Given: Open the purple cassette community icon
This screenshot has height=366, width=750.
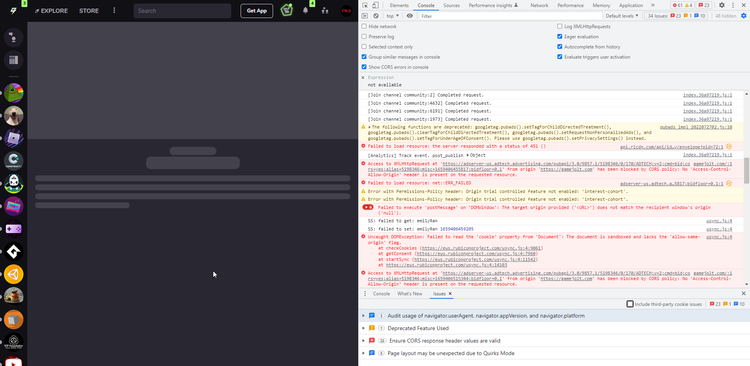Looking at the screenshot, I should [13, 206].
